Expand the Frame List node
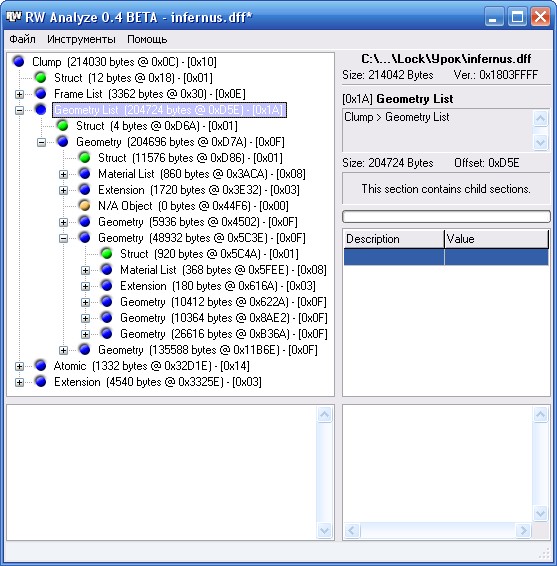 pyautogui.click(x=19, y=94)
